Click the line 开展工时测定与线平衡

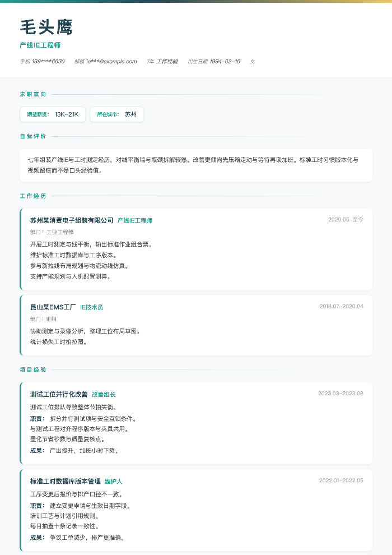click(x=91, y=244)
